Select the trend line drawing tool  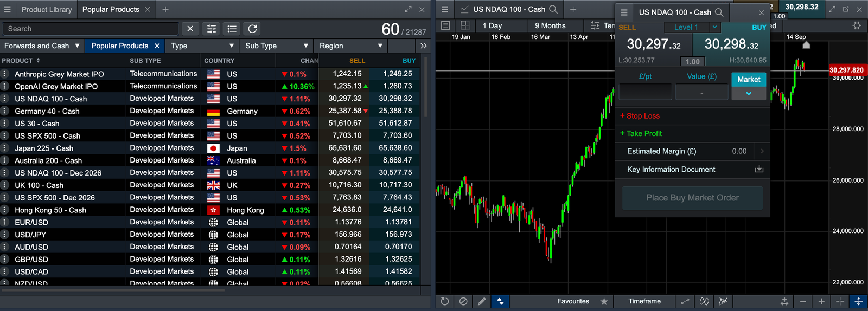tap(685, 301)
